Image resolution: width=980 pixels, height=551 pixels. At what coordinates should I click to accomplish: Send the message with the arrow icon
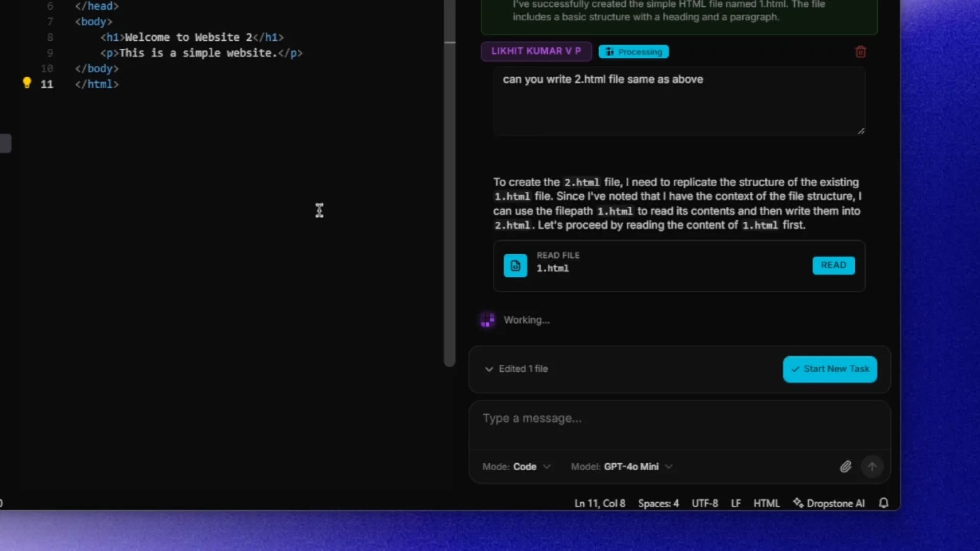tap(872, 466)
